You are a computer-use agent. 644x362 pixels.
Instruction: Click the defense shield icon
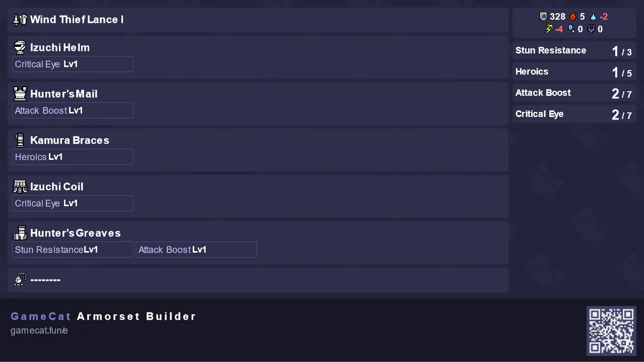[543, 17]
